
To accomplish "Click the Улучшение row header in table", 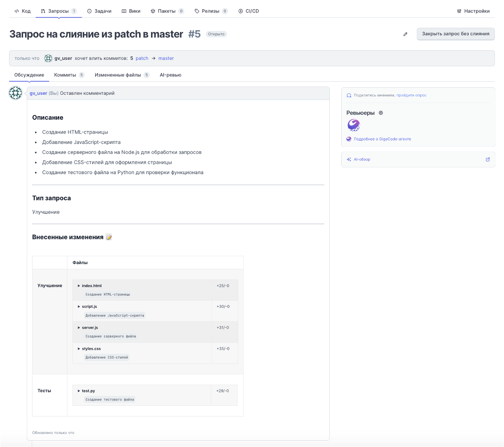I will [x=50, y=286].
